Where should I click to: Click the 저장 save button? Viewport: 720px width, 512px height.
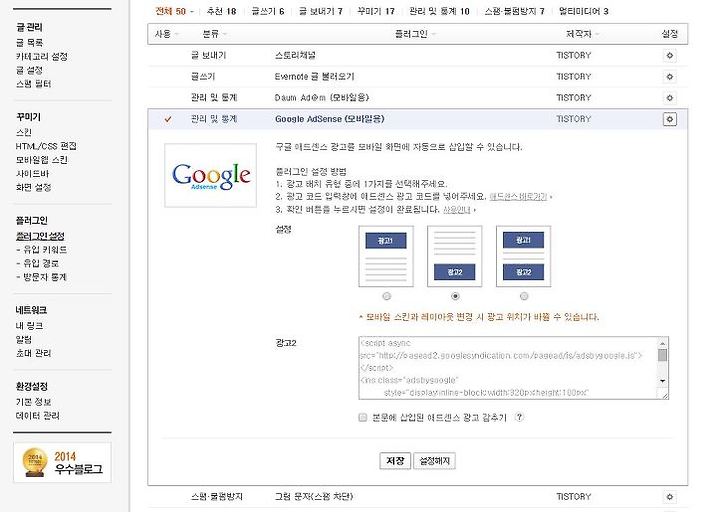click(x=395, y=461)
